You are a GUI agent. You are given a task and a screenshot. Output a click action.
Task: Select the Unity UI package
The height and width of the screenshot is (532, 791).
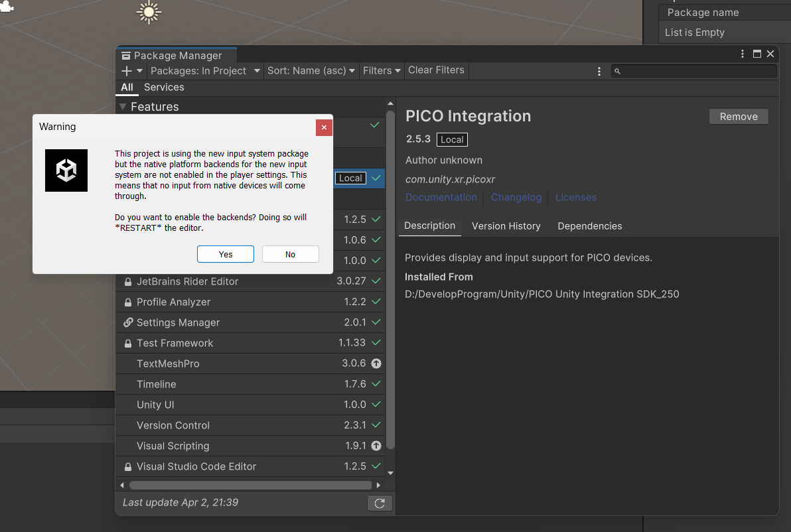coord(250,405)
